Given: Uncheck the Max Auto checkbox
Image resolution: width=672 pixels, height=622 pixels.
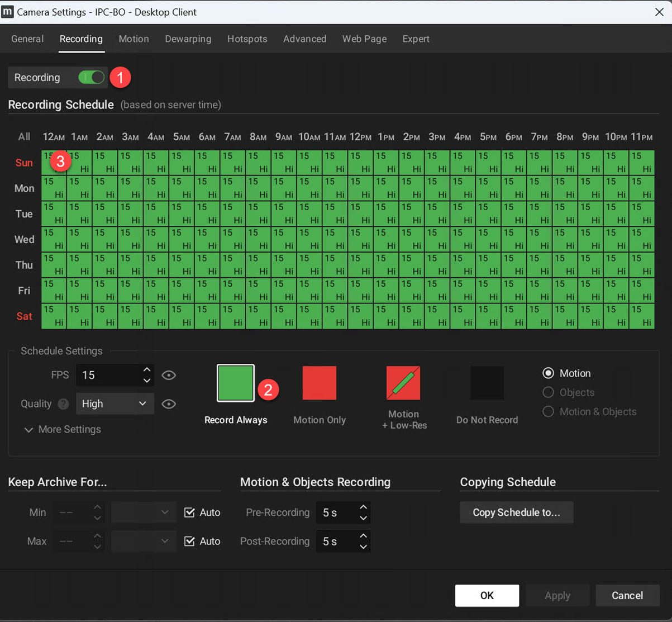Looking at the screenshot, I should coord(190,541).
